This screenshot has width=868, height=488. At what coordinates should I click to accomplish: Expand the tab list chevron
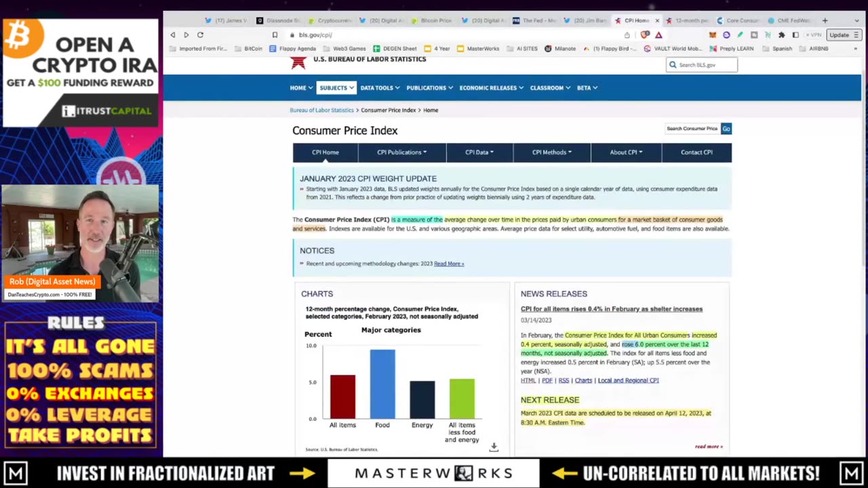click(857, 21)
